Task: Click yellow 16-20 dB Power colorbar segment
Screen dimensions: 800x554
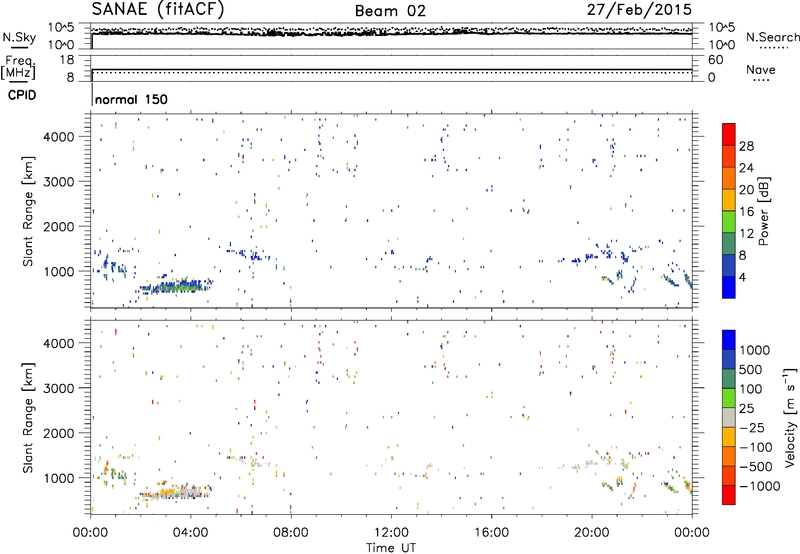Action: coord(729,199)
